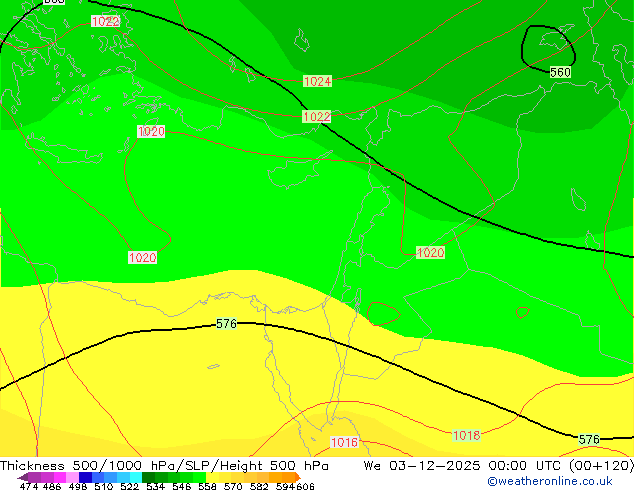Click the 570 legend value

233,486
